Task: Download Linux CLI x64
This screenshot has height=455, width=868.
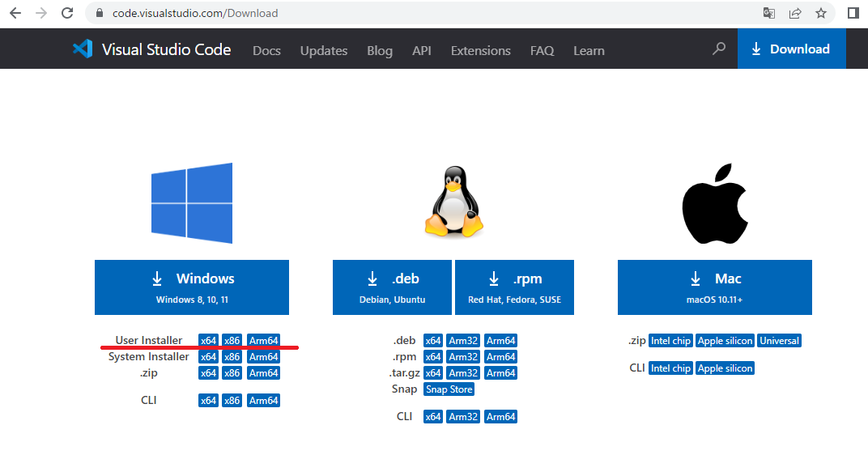Action: (x=433, y=416)
